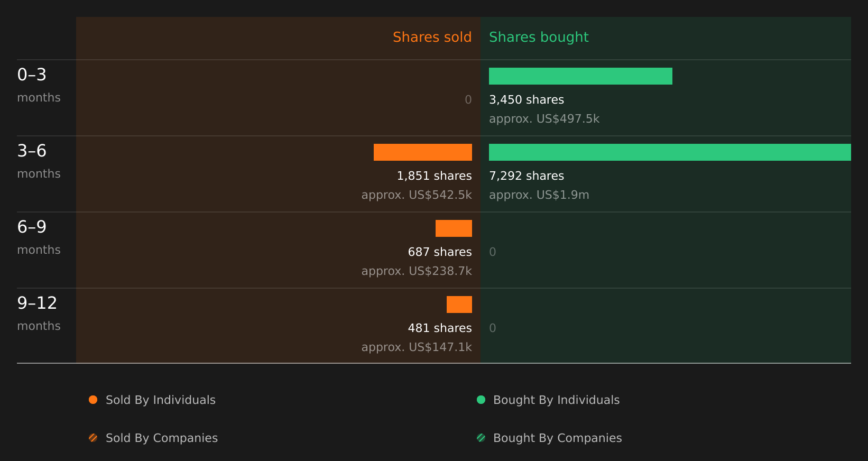
Task: Click the orange bar for 3–6 months
Action: pyautogui.click(x=423, y=152)
